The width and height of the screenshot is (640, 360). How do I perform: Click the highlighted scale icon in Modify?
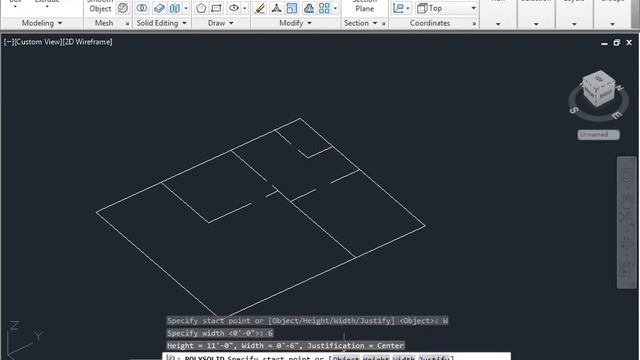(x=292, y=8)
